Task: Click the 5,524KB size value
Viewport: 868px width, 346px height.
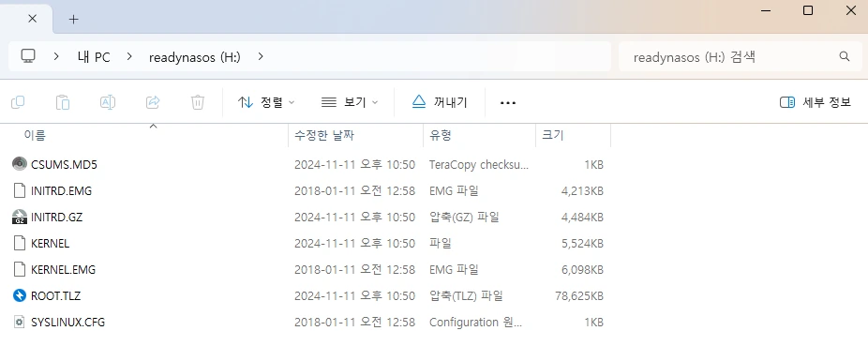Action: point(582,244)
